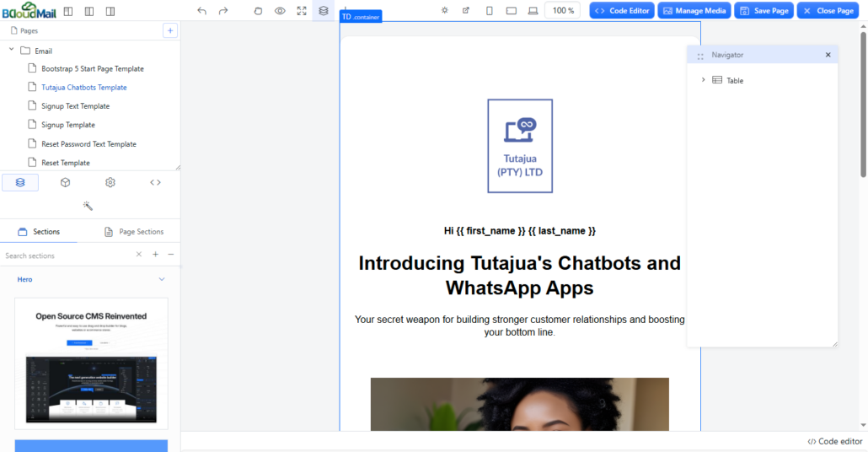This screenshot has height=452, width=868.
Task: Select the components cube panel tab
Action: 66,182
